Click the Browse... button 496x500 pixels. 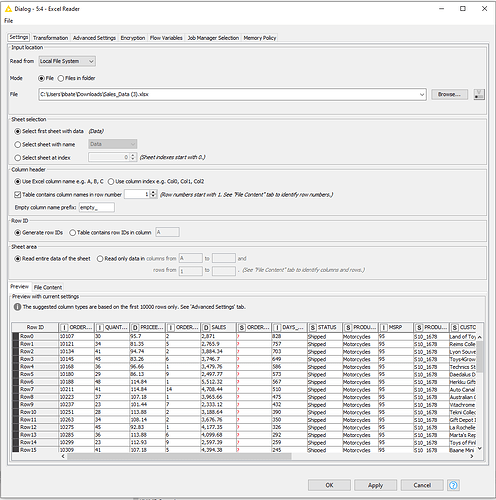tap(449, 94)
